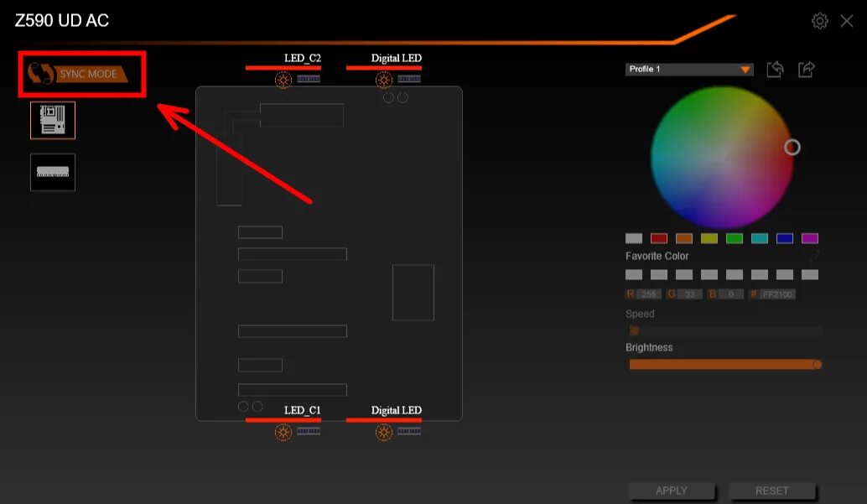
Task: Click the import profile icon
Action: click(x=776, y=69)
